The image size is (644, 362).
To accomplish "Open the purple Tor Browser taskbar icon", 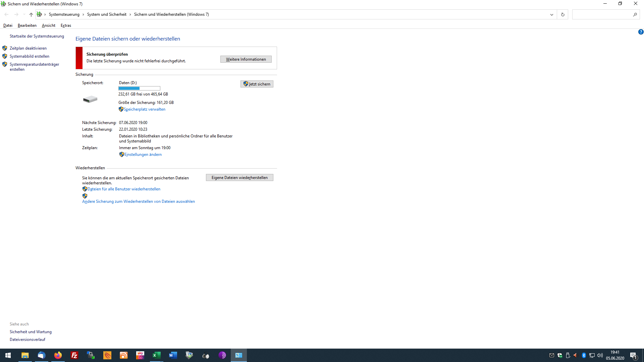I will (x=222, y=355).
